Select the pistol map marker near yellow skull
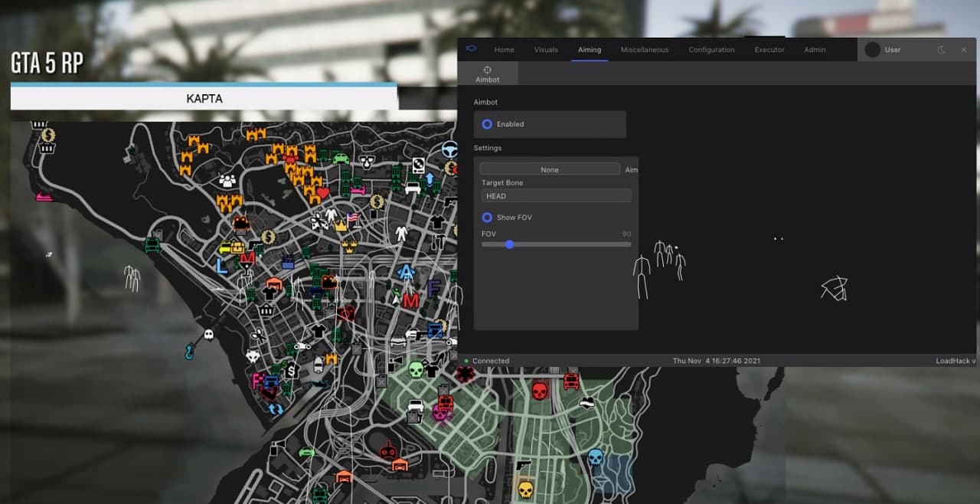Image resolution: width=980 pixels, height=504 pixels. tap(524, 465)
